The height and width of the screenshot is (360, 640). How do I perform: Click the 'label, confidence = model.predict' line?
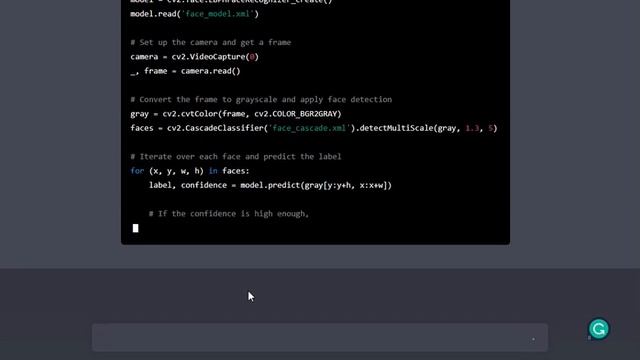click(270, 185)
